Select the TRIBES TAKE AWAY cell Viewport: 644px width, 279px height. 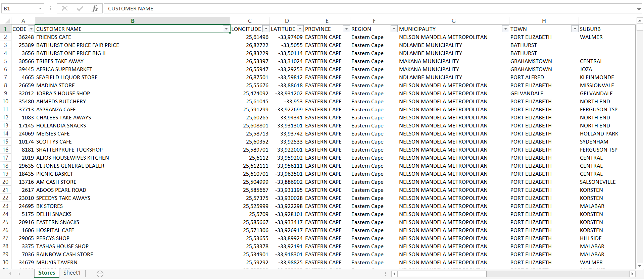click(x=133, y=61)
